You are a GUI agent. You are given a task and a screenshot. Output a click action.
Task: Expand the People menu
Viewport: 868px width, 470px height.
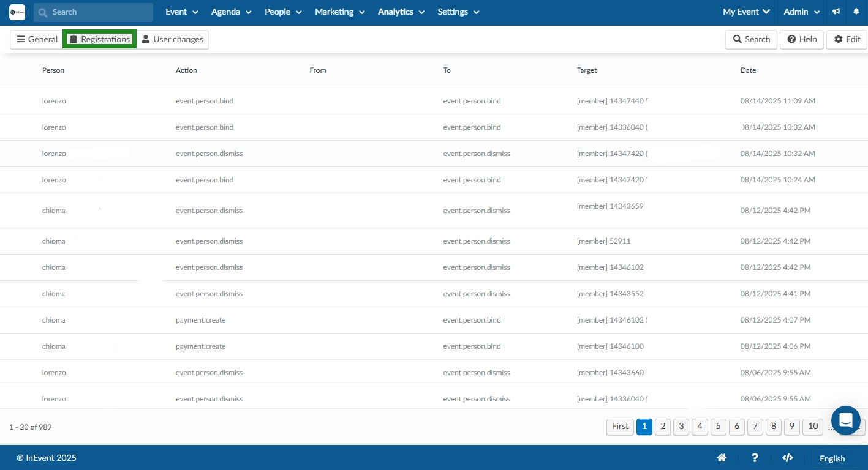pos(284,12)
